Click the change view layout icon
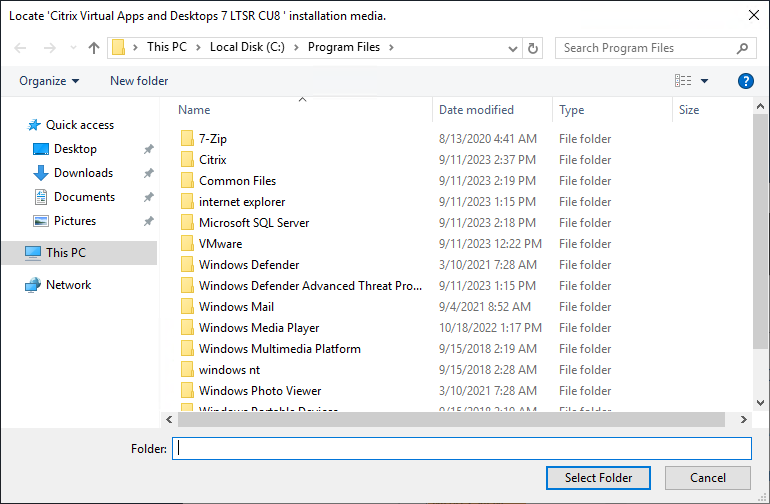This screenshot has width=770, height=504. tap(683, 81)
